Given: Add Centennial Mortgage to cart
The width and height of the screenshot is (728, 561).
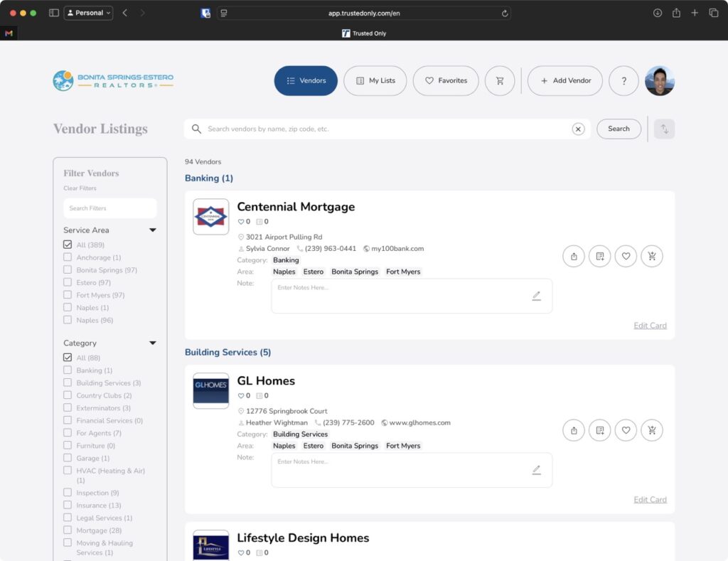Looking at the screenshot, I should pyautogui.click(x=651, y=256).
